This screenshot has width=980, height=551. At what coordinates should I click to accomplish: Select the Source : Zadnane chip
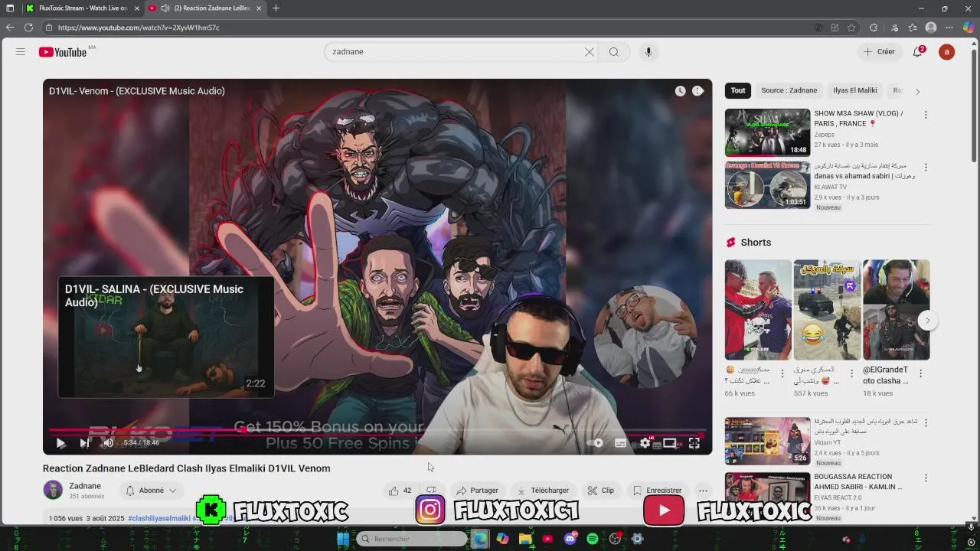(789, 90)
